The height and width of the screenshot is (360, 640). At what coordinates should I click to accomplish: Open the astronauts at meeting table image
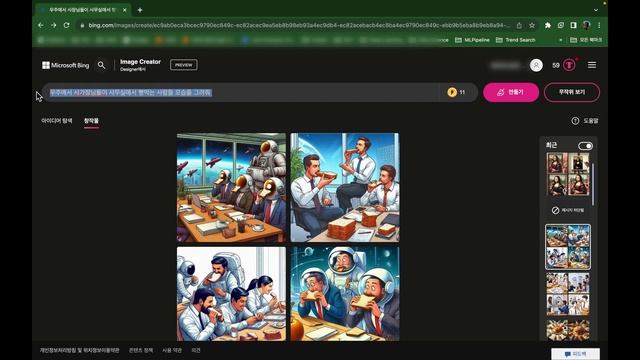tap(231, 187)
